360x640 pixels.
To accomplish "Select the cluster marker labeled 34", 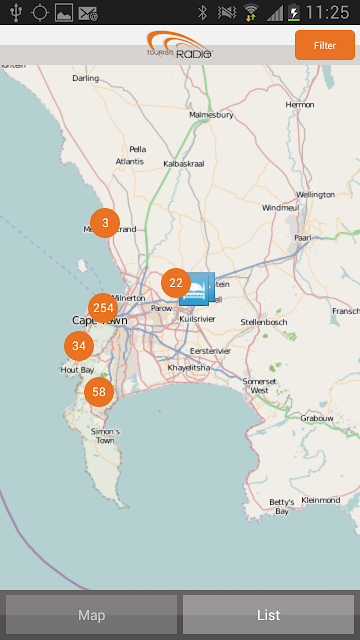I will [x=79, y=346].
